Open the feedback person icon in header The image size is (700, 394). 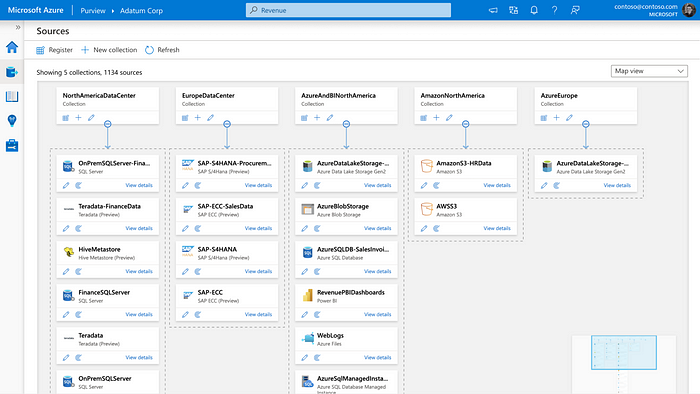(575, 10)
